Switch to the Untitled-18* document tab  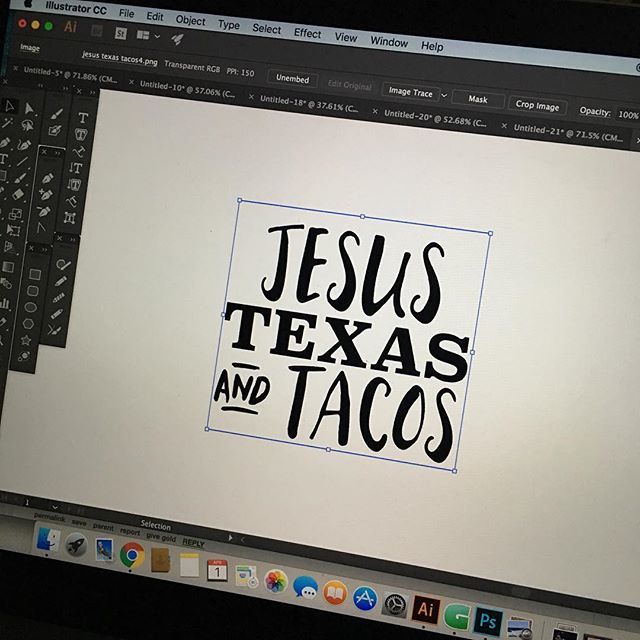pos(309,104)
